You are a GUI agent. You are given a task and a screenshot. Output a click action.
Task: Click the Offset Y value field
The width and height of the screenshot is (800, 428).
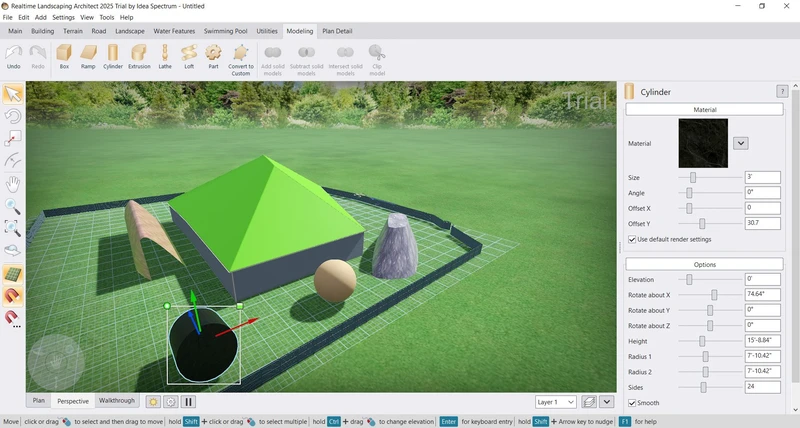[762, 223]
